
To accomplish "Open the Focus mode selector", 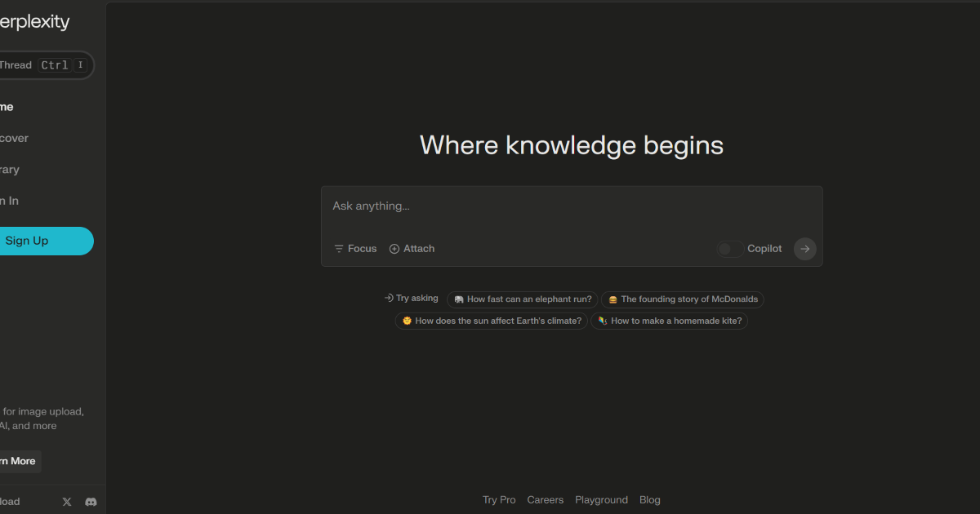I will pyautogui.click(x=354, y=248).
